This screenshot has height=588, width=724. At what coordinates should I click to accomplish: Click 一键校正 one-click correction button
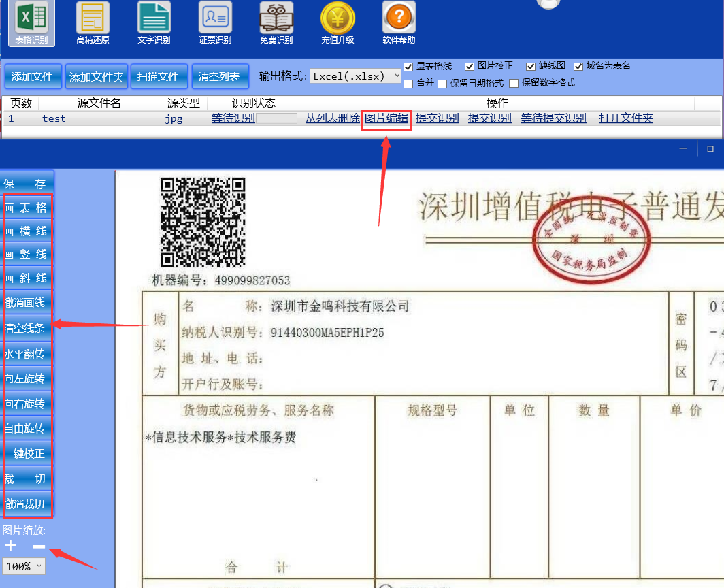click(27, 453)
